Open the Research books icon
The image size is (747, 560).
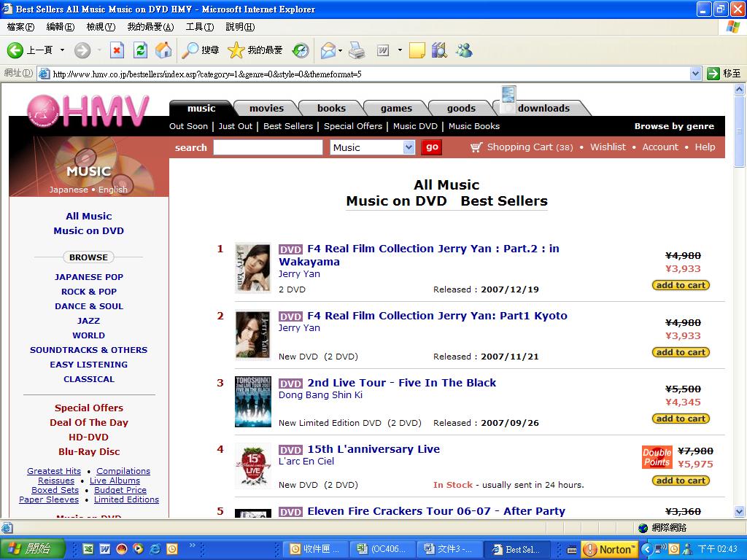pyautogui.click(x=439, y=50)
